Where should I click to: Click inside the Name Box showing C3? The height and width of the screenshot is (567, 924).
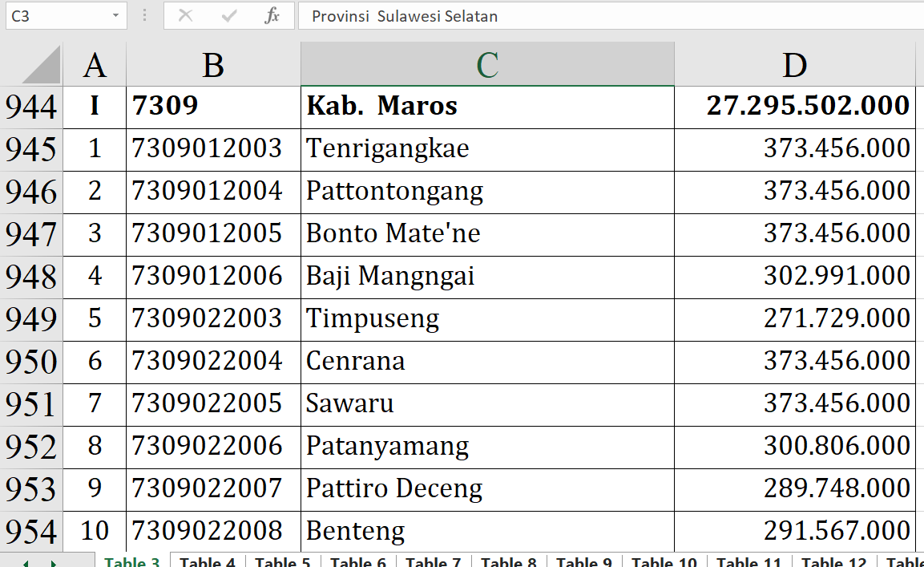[56, 16]
